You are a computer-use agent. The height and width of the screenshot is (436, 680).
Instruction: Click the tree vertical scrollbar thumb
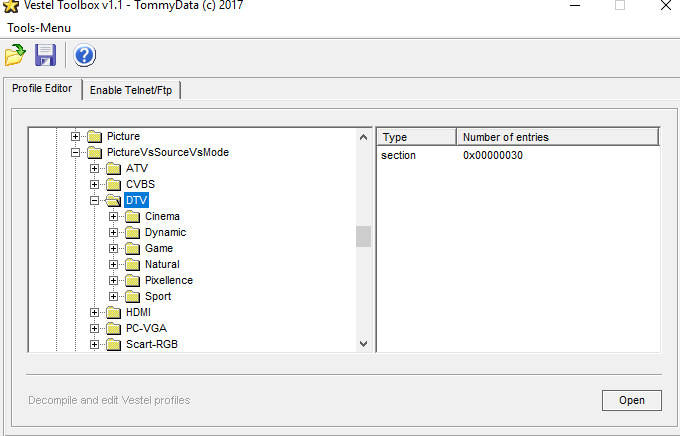[x=363, y=236]
